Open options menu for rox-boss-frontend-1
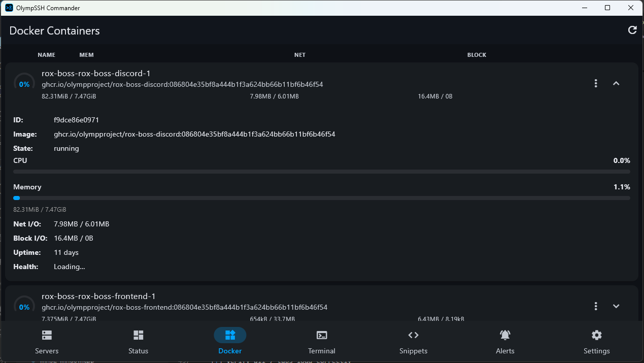This screenshot has width=644, height=363. click(596, 306)
